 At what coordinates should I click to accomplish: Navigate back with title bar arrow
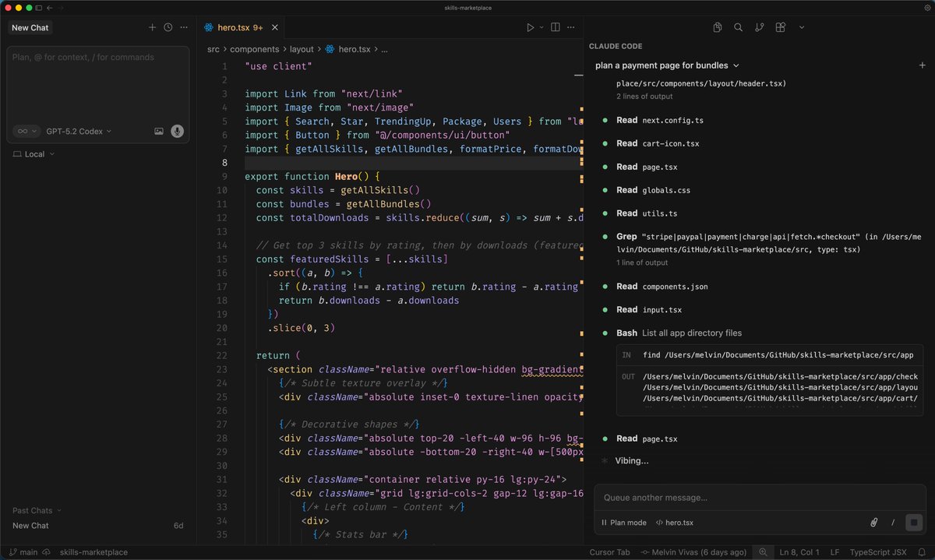(51, 7)
